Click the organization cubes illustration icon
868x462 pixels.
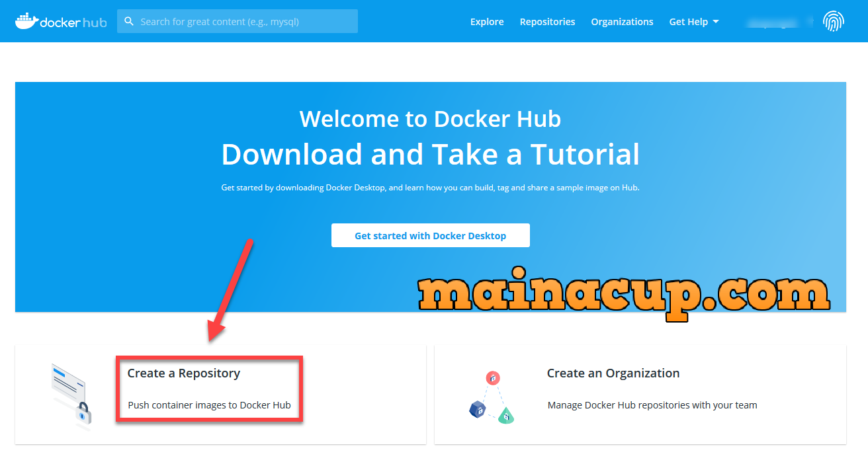[491, 397]
